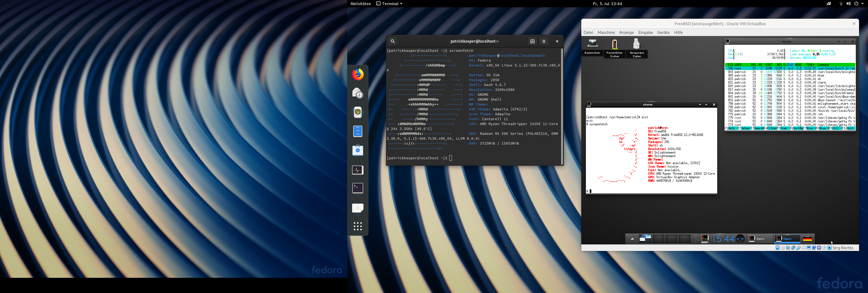Click the inactive xterm taskbar button
The height and width of the screenshot is (293, 868).
pos(760,239)
